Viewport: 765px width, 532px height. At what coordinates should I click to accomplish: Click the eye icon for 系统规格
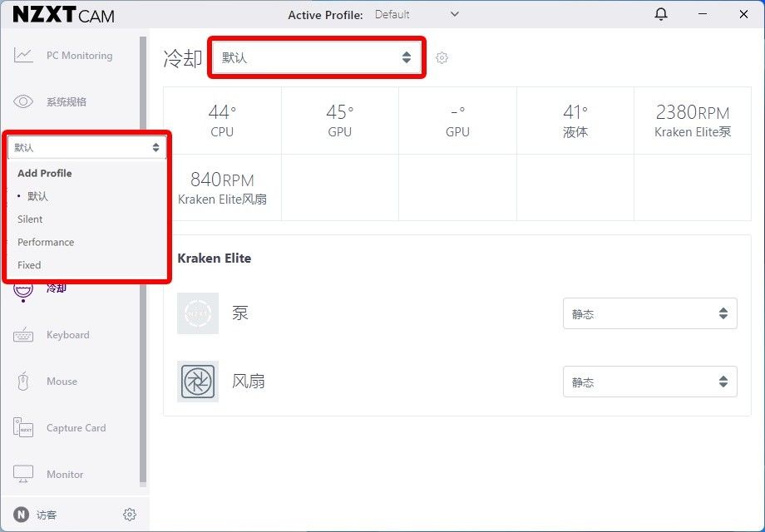[23, 101]
